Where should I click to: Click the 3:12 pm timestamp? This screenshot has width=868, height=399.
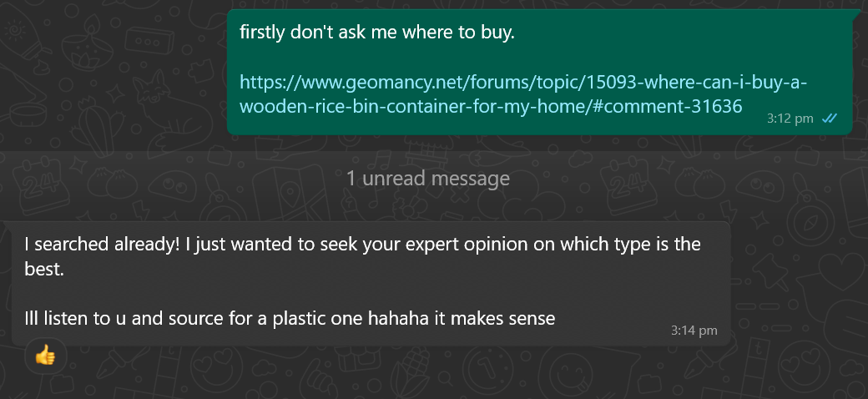(789, 119)
